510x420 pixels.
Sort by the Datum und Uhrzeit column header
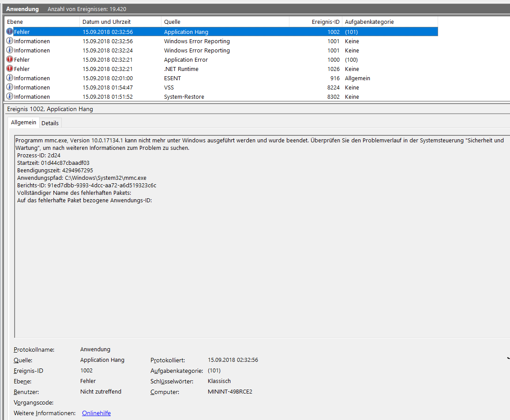tap(120, 22)
